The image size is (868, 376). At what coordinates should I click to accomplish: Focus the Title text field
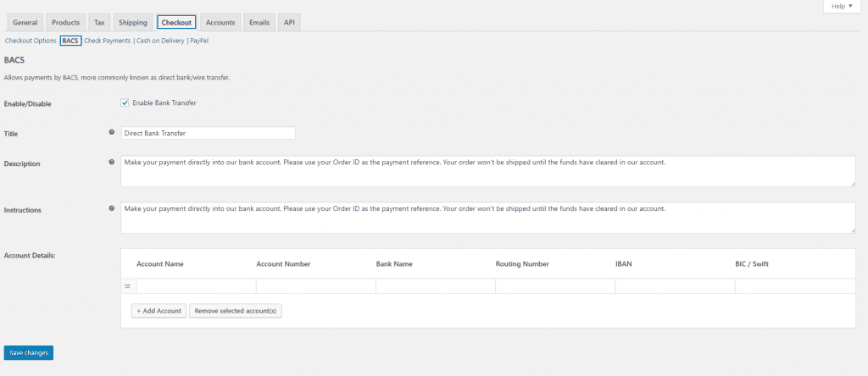pyautogui.click(x=208, y=133)
